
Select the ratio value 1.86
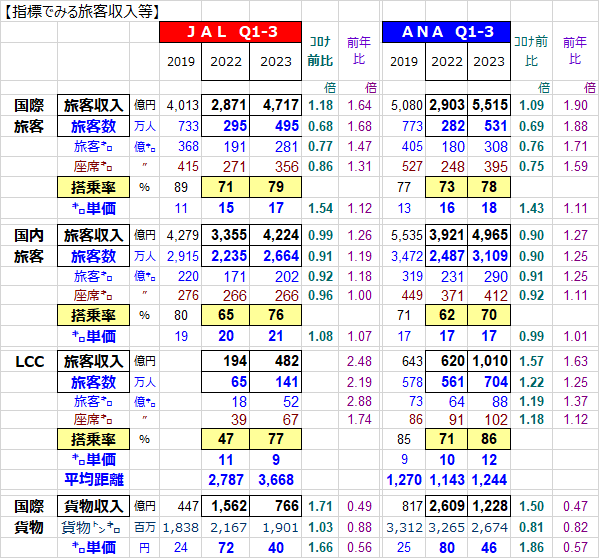pyautogui.click(x=531, y=548)
